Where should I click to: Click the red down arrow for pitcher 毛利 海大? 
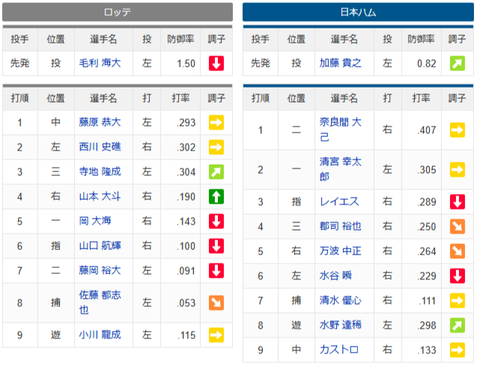(x=216, y=63)
